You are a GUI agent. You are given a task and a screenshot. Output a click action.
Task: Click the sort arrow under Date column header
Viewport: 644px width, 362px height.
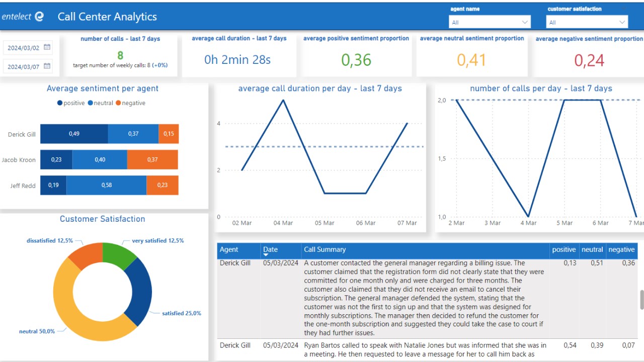[266, 255]
